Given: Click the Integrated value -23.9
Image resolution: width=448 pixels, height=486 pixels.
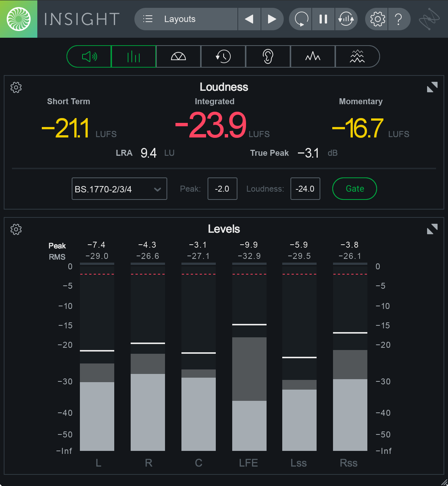Looking at the screenshot, I should coord(211,125).
